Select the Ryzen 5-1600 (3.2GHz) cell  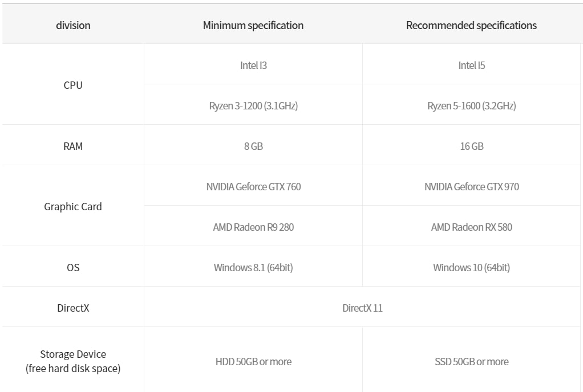[x=472, y=106]
